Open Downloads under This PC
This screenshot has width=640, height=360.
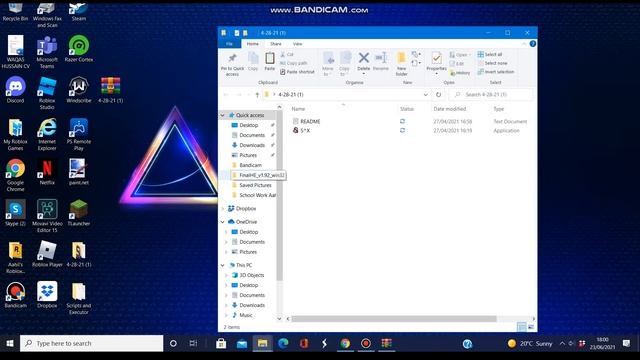[248, 305]
